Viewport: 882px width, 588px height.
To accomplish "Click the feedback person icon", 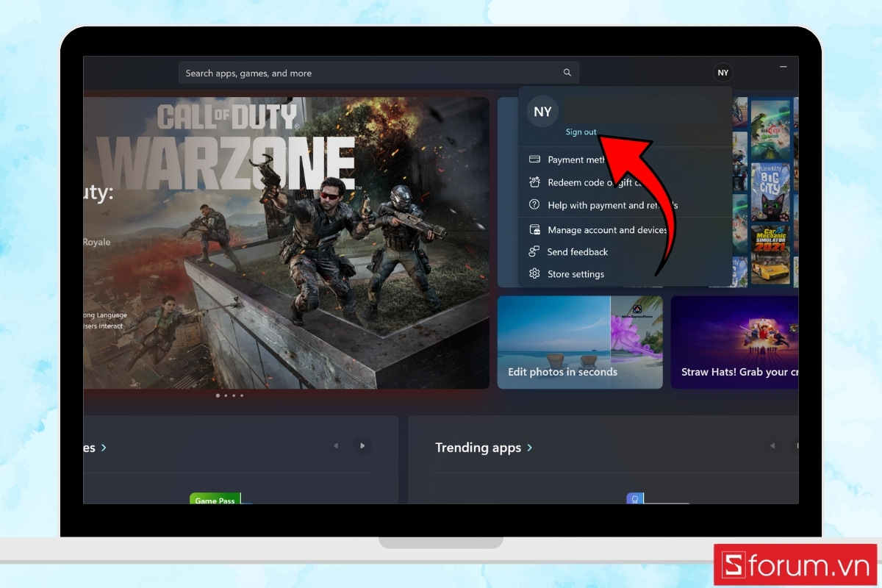I will pyautogui.click(x=534, y=251).
